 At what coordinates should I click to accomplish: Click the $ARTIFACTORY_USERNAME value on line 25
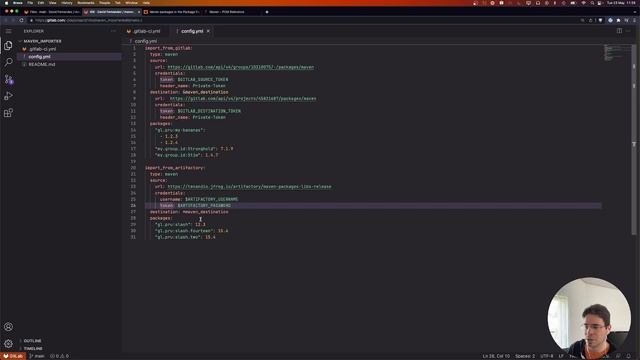211,199
